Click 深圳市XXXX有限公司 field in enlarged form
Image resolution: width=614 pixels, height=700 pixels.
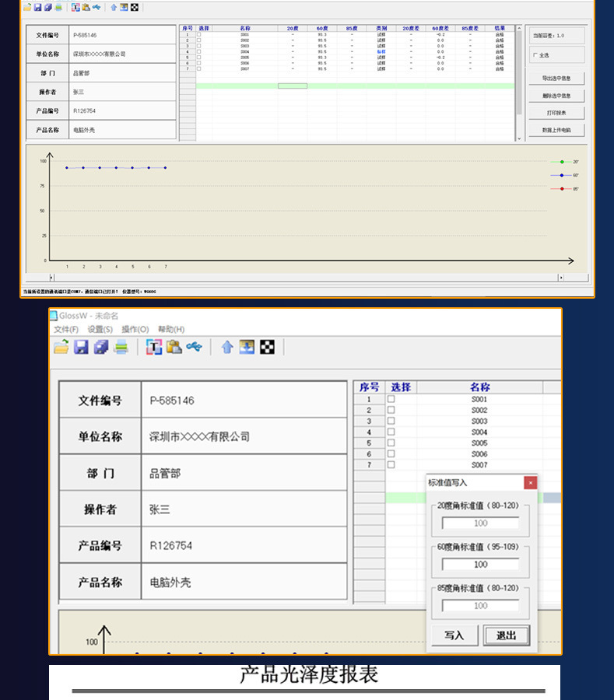tap(244, 436)
